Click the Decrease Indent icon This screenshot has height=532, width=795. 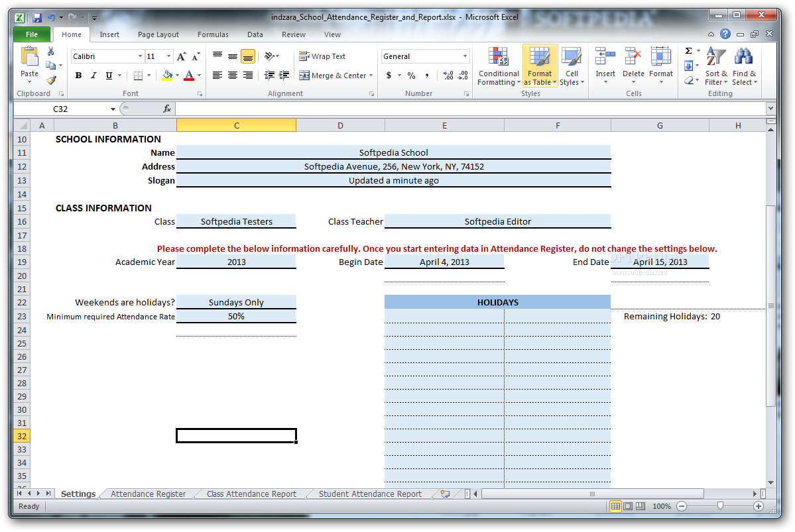coord(269,76)
